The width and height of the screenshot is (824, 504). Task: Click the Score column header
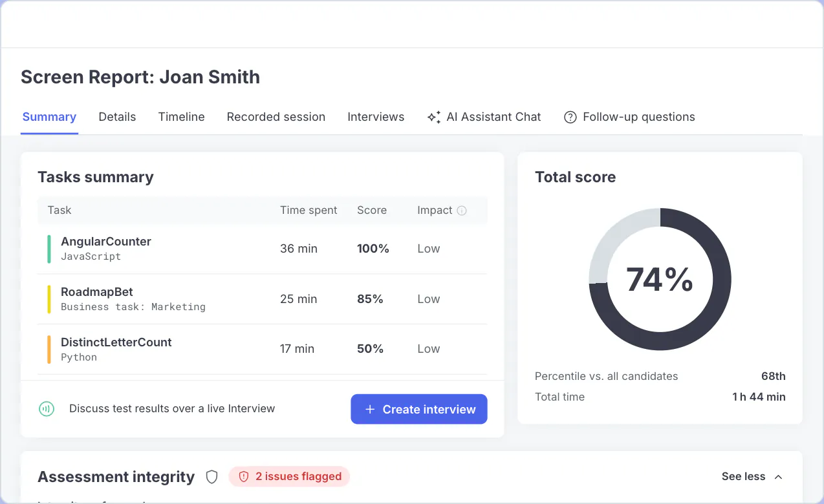pyautogui.click(x=372, y=211)
